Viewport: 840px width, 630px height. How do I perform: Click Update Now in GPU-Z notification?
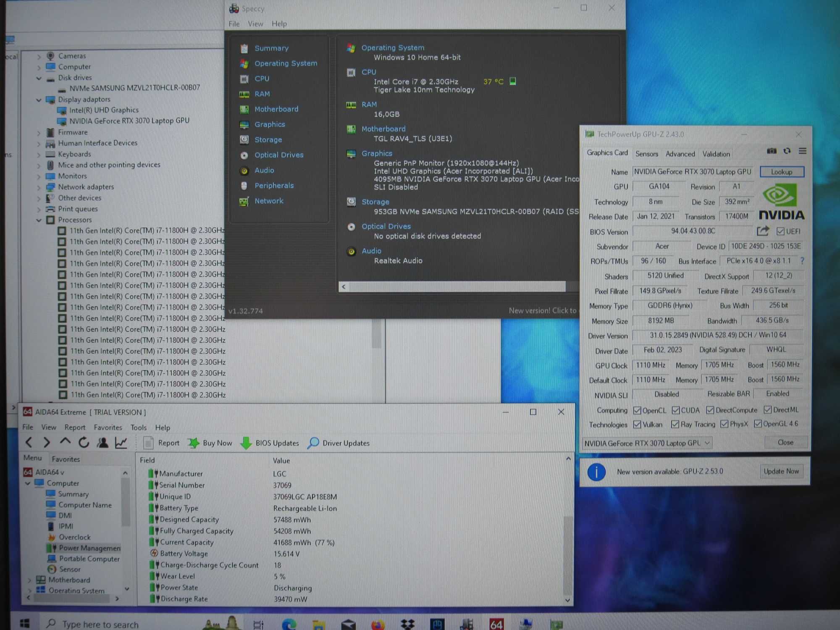781,471
